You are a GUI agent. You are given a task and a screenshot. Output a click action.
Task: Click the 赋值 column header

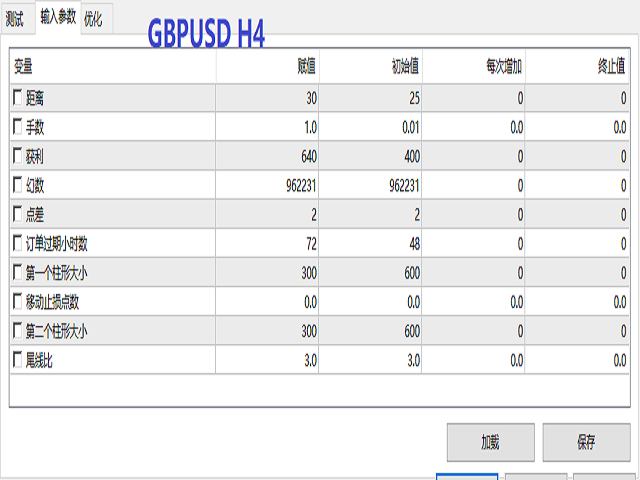click(267, 66)
